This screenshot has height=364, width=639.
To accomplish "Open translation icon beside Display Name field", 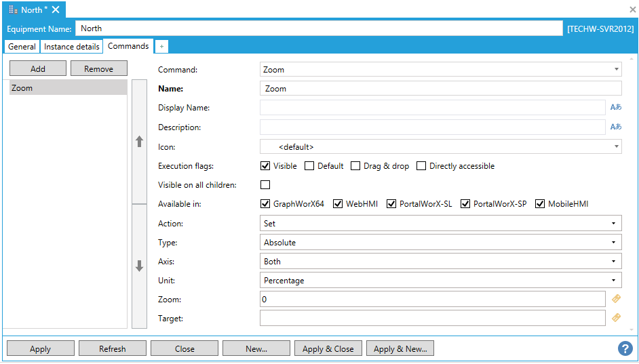I will tap(615, 107).
